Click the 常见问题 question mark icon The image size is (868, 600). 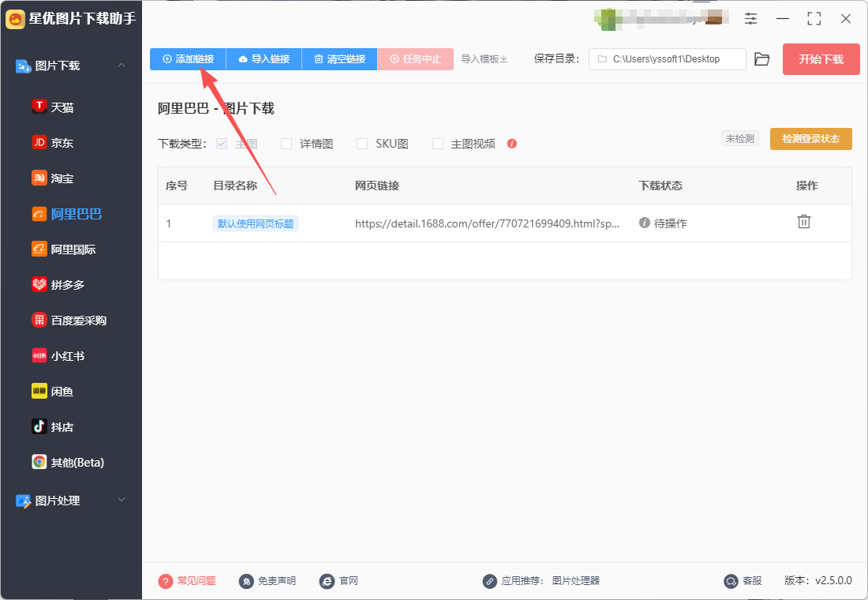(166, 581)
